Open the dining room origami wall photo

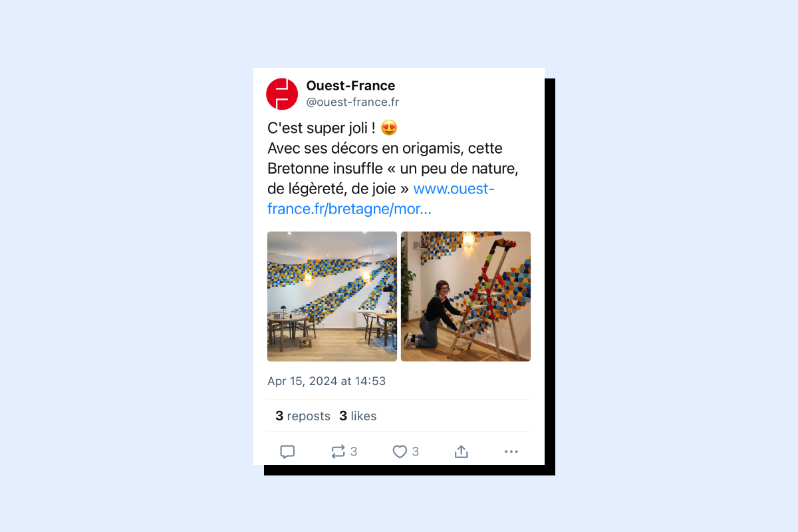pos(332,297)
